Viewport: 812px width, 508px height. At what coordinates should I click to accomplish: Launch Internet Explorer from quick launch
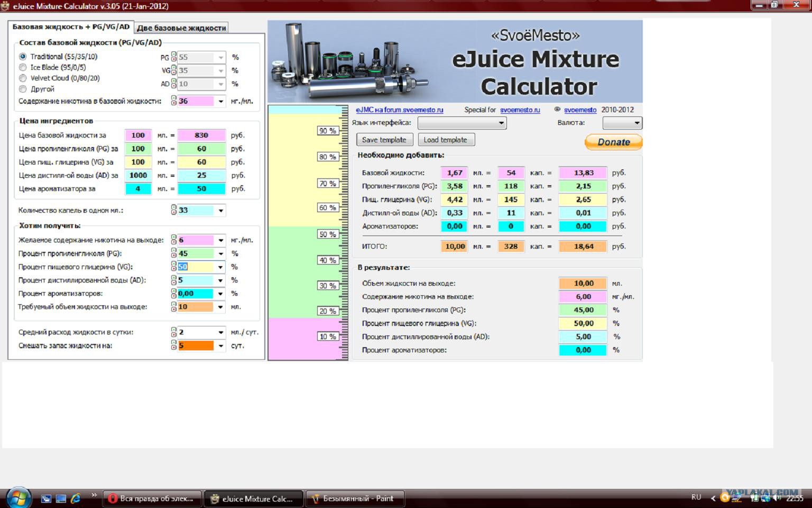pos(75,498)
